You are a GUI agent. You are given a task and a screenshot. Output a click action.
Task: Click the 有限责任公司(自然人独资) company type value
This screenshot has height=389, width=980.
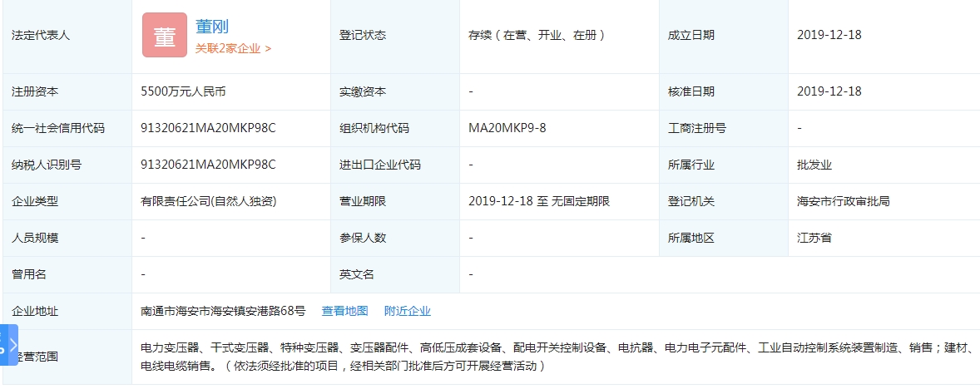[x=208, y=201]
